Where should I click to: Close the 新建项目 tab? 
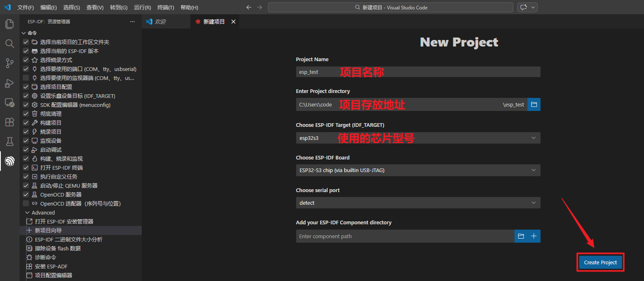(x=233, y=22)
